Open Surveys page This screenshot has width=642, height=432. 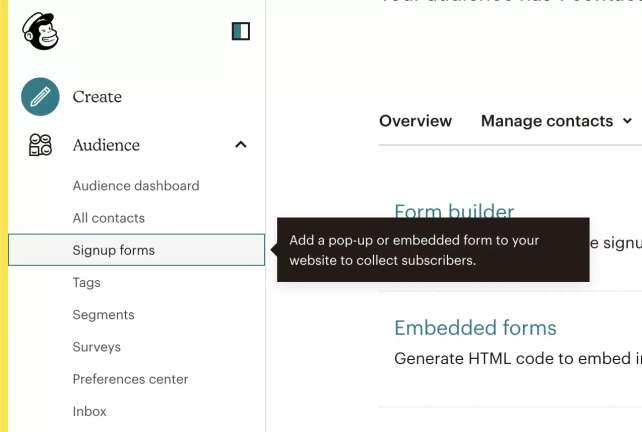point(97,347)
